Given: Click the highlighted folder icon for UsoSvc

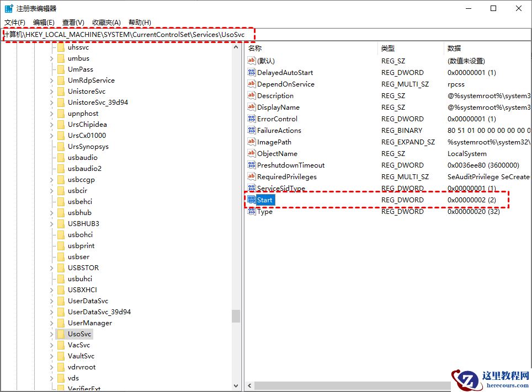Looking at the screenshot, I should tap(61, 334).
